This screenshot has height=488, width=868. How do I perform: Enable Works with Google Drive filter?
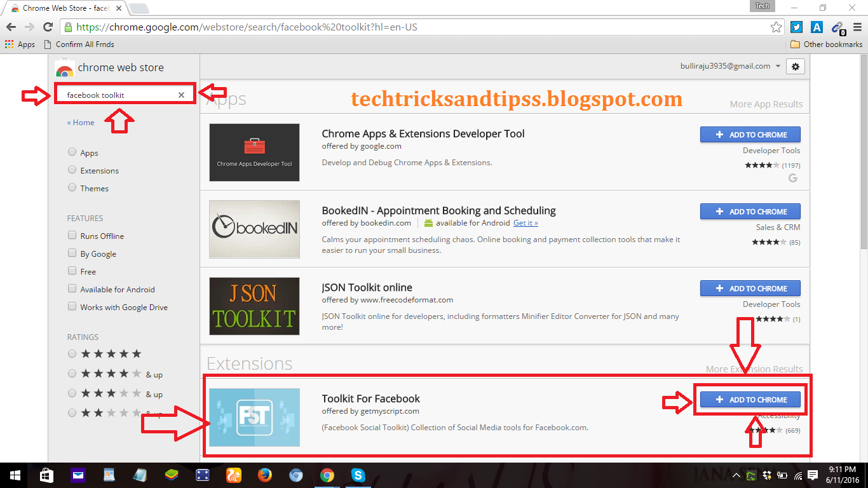pos(72,306)
